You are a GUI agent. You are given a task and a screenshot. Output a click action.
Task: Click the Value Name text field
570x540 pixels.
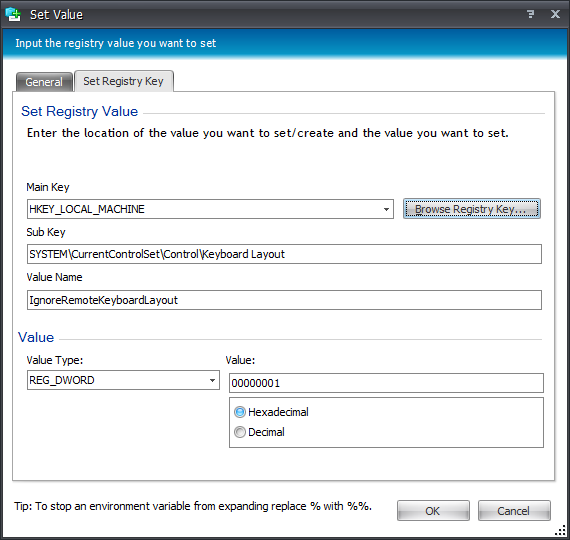click(284, 300)
